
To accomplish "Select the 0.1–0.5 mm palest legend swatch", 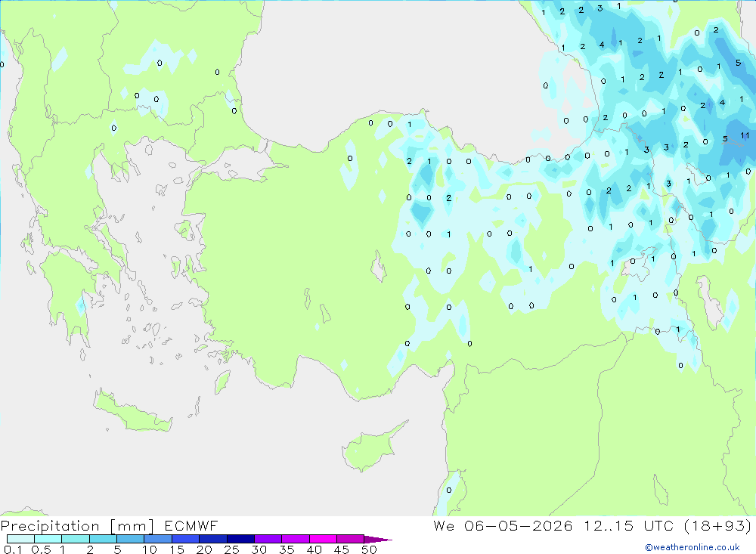I will [x=20, y=539].
